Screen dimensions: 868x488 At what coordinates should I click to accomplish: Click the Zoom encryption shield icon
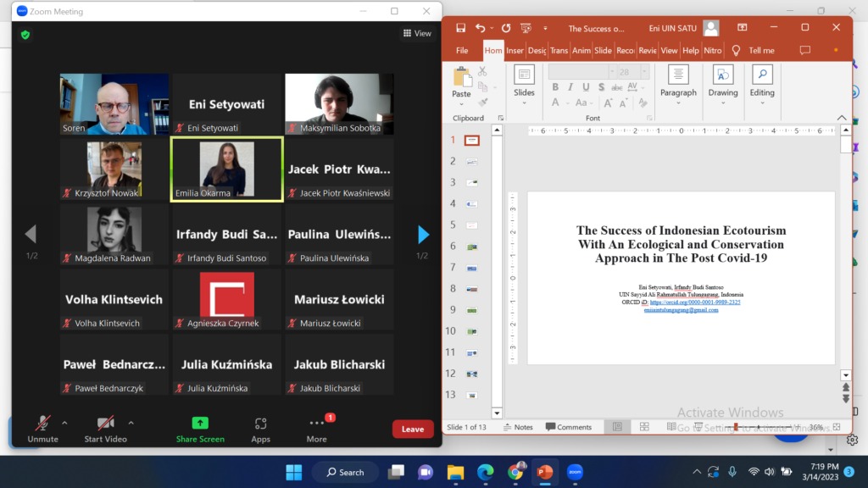point(25,35)
